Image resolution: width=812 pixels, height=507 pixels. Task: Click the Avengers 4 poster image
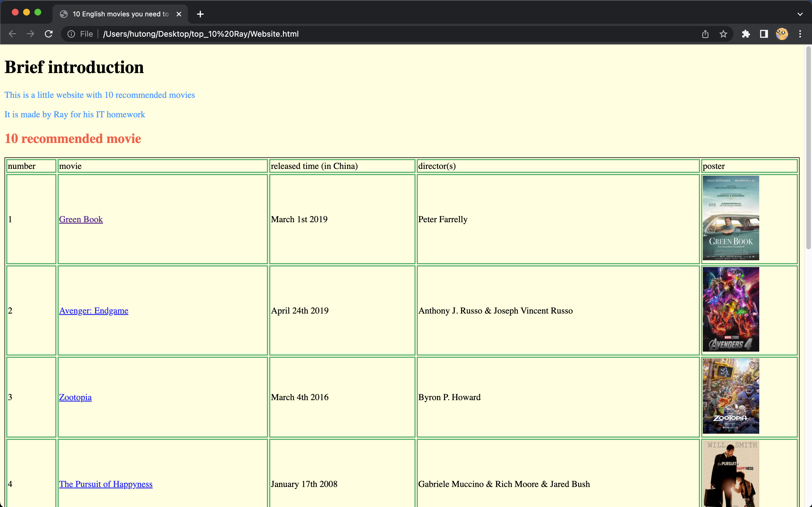(x=731, y=309)
